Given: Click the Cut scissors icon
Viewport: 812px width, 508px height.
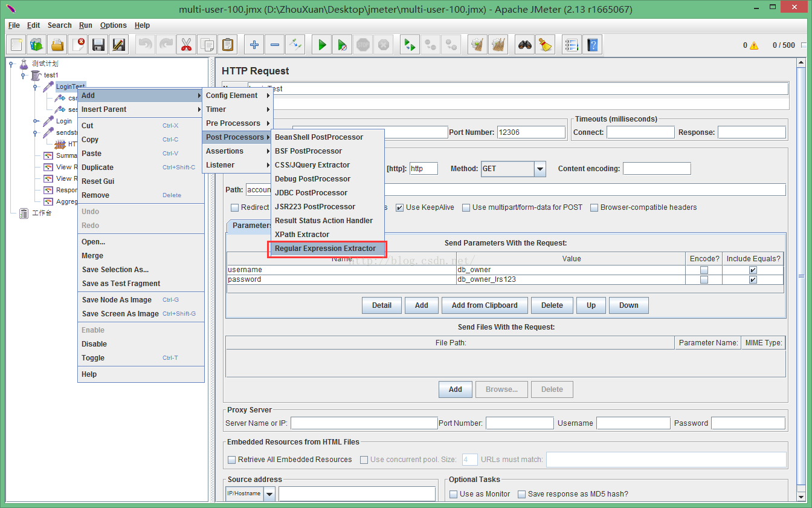Looking at the screenshot, I should coord(187,45).
